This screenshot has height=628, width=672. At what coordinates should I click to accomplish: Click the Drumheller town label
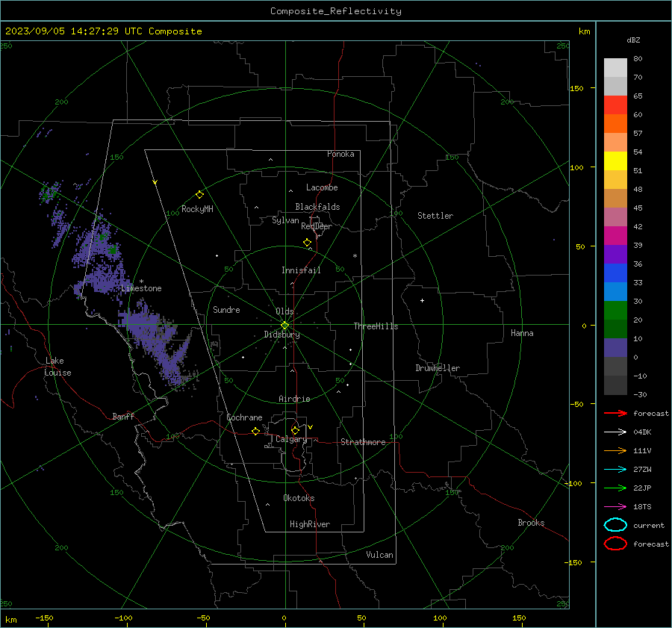(438, 368)
